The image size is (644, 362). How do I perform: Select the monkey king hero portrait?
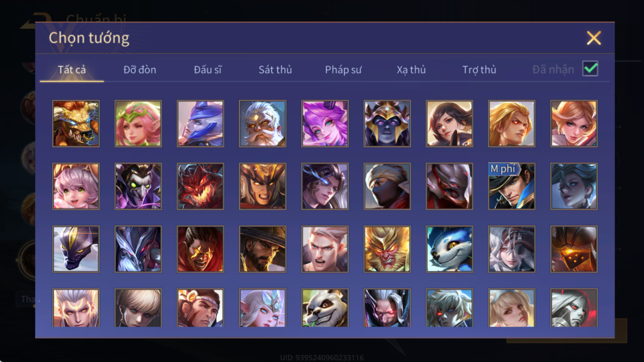point(387,249)
